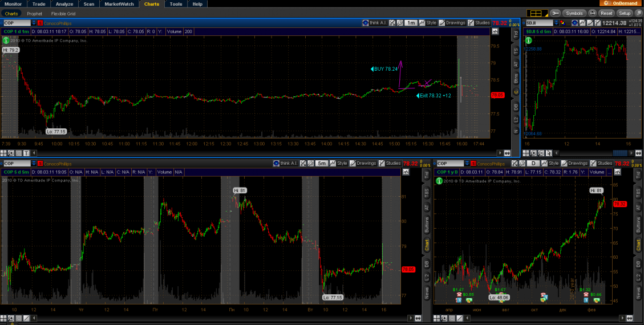Click the red alert icon beside ConocoPhillips on the 5m chart

pos(40,163)
